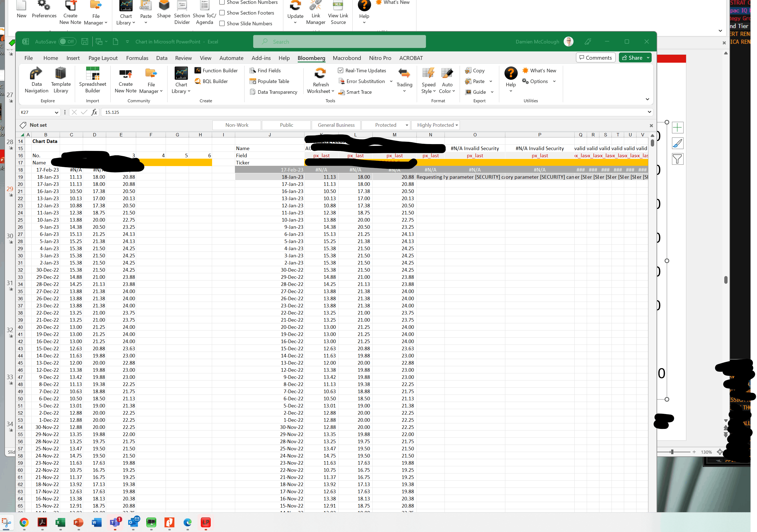
Task: Switch to the Macrobond ribbon tab
Action: coord(347,58)
